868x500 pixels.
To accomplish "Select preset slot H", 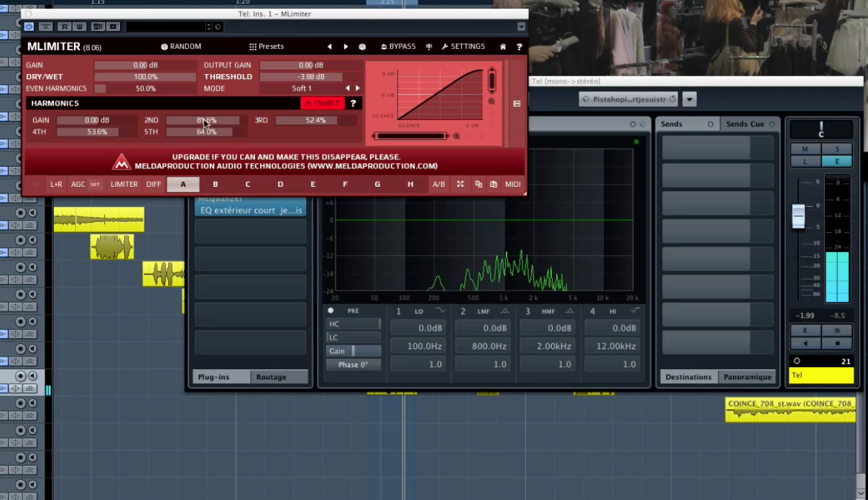I will (x=410, y=185).
